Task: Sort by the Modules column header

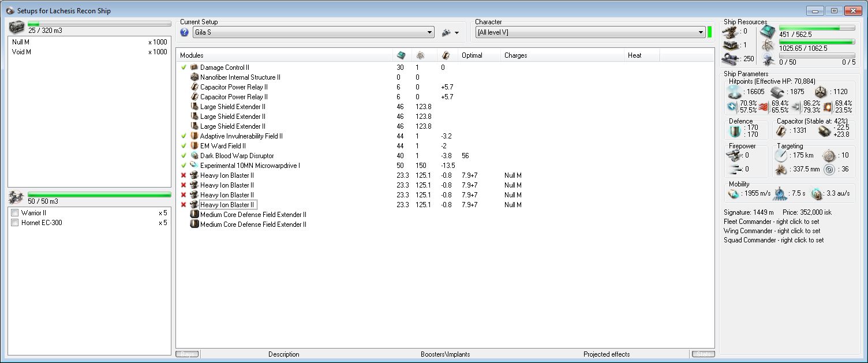Action: 284,55
